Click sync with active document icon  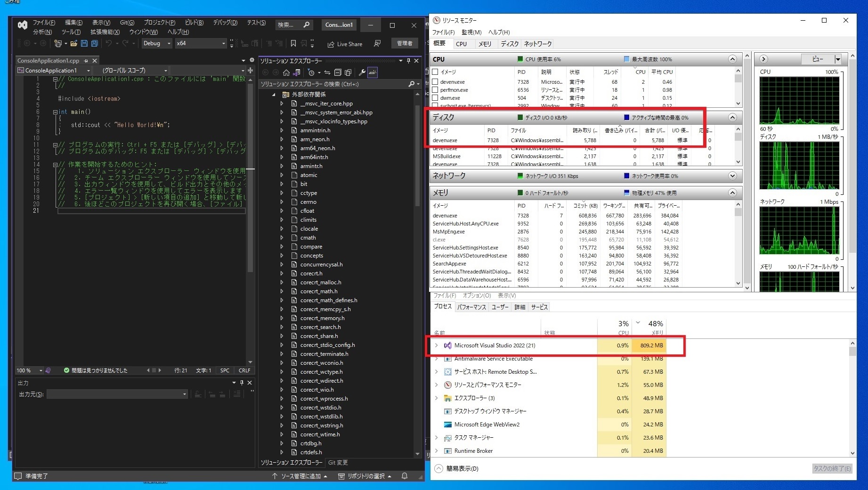point(327,72)
